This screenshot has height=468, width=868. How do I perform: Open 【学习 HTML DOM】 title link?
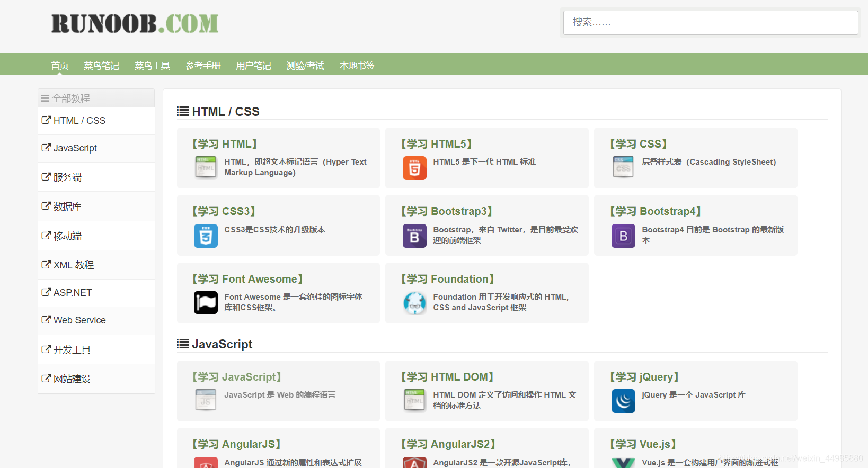(x=447, y=377)
